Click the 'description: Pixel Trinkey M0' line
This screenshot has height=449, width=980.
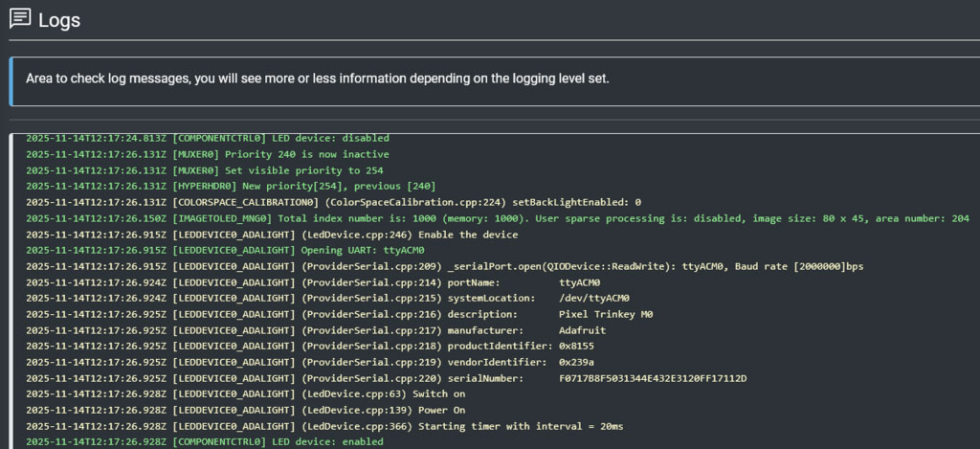pyautogui.click(x=340, y=315)
